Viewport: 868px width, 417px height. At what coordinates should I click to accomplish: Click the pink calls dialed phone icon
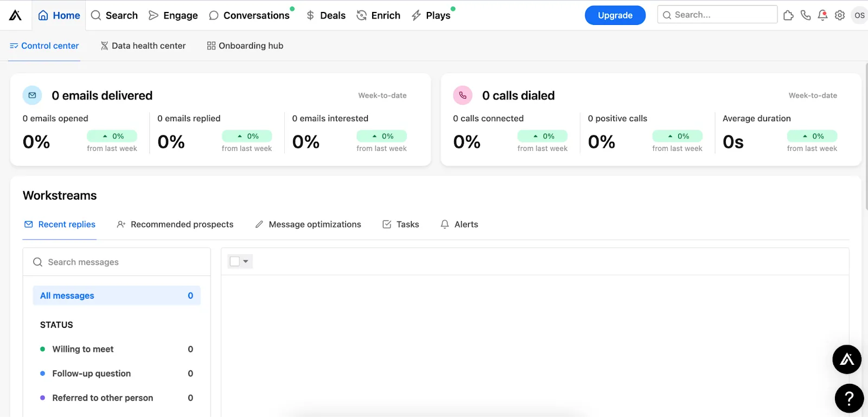click(463, 96)
